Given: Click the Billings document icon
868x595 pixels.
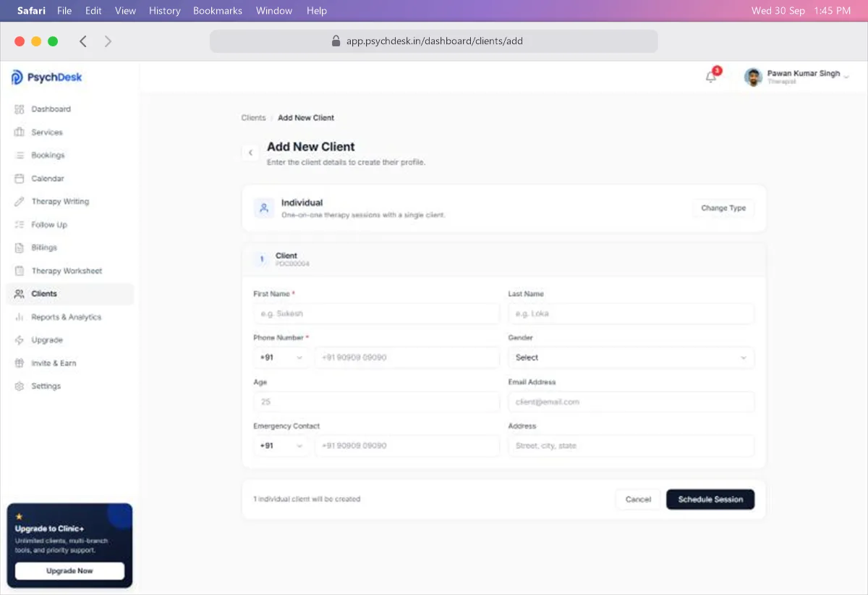Looking at the screenshot, I should (x=20, y=248).
